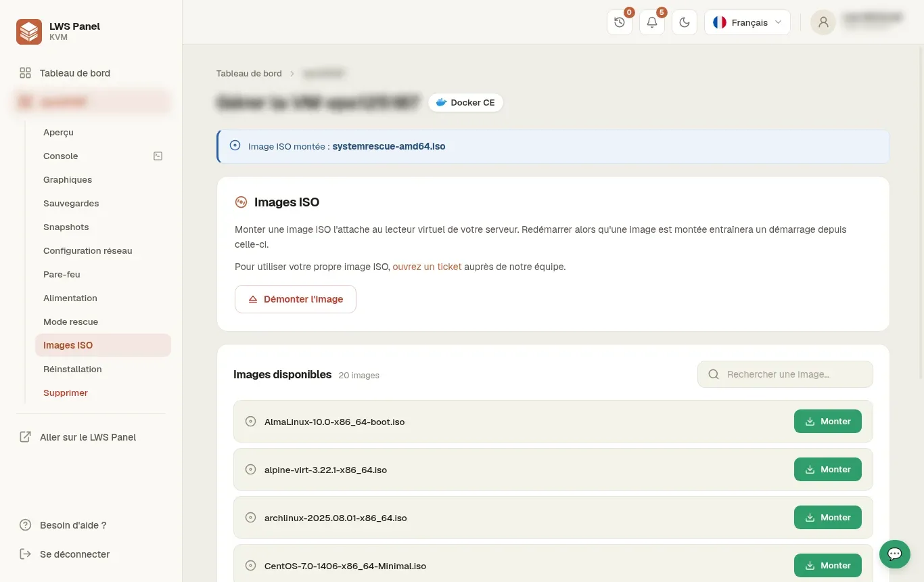Viewport: 924px width, 582px height.
Task: Click the disc icon beside archlinux ISO
Action: pyautogui.click(x=250, y=518)
